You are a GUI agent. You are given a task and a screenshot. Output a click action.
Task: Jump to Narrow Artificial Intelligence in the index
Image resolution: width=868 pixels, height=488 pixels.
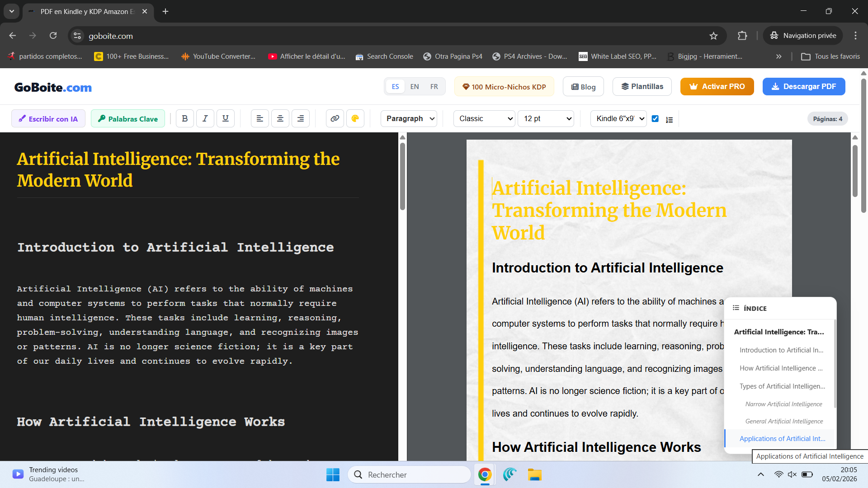click(x=783, y=404)
